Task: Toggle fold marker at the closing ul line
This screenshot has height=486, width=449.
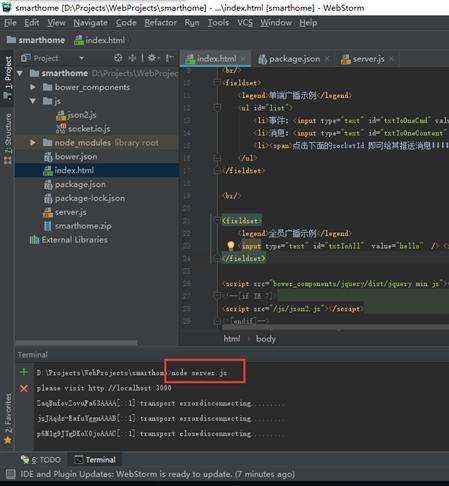Action: [x=217, y=158]
